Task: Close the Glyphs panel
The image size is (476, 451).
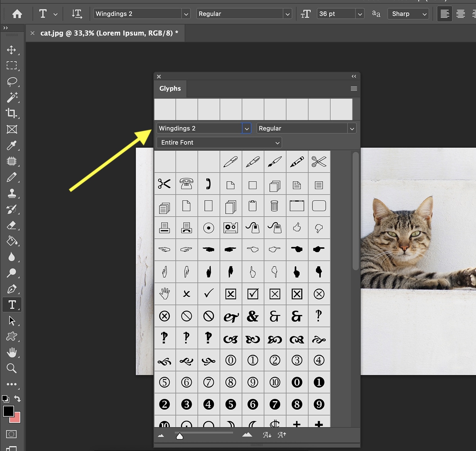Action: pos(159,76)
